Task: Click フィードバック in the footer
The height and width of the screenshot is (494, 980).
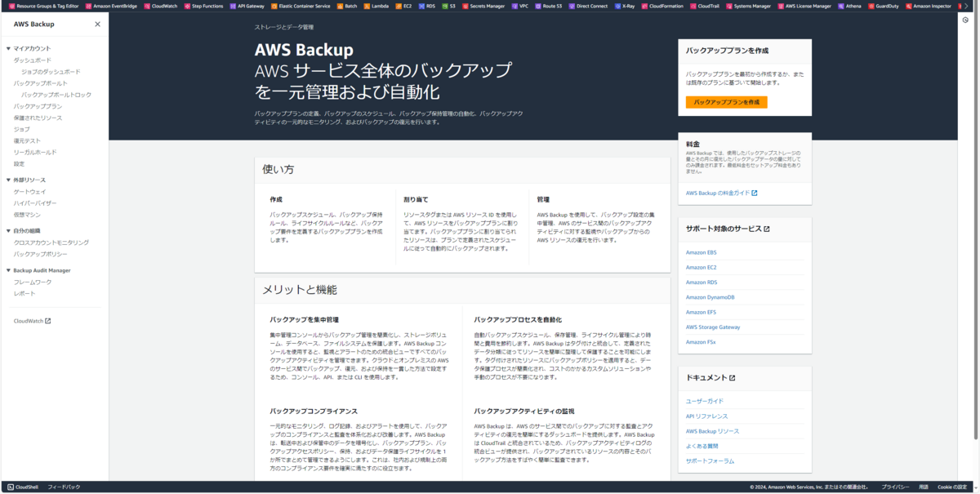Action: click(x=64, y=487)
